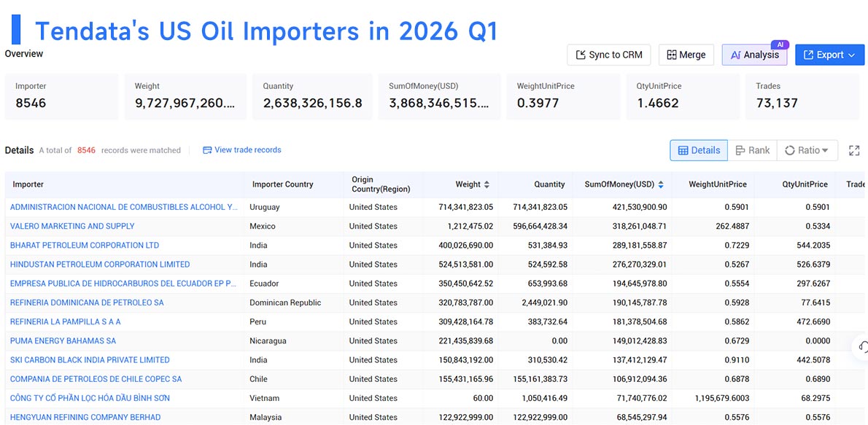Open importer COMPANIA DE PETROLEOS DE CHILE COPEC SA
This screenshot has height=425, width=868.
tap(96, 379)
